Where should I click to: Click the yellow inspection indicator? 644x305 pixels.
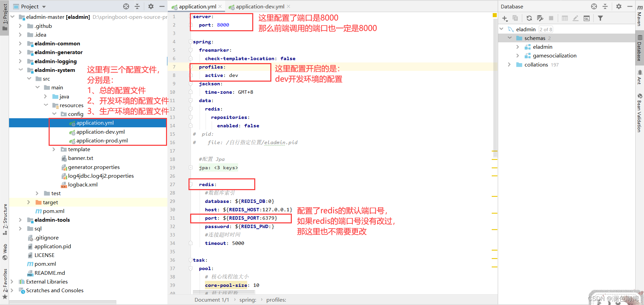tap(494, 15)
